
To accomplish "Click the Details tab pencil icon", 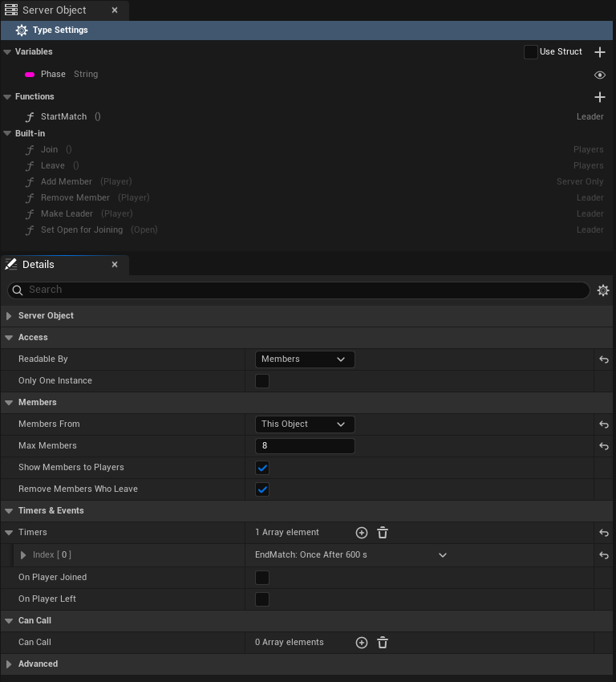I will click(11, 264).
